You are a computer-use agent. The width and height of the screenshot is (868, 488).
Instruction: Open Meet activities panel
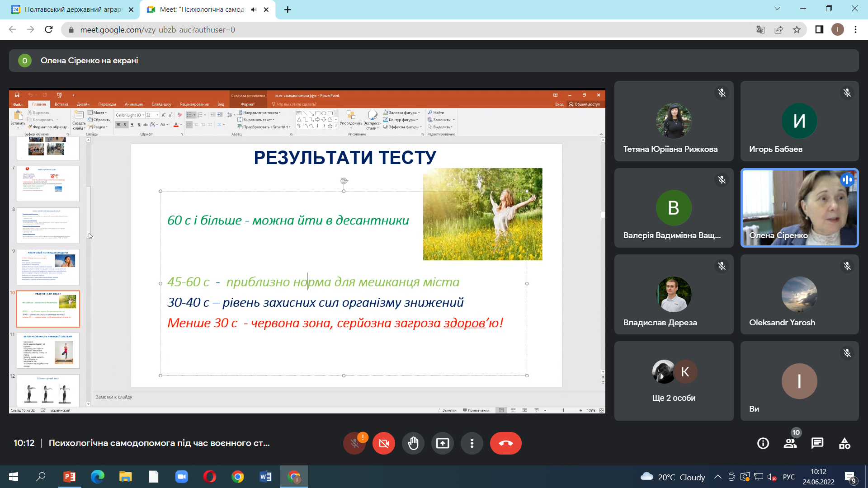pos(844,443)
